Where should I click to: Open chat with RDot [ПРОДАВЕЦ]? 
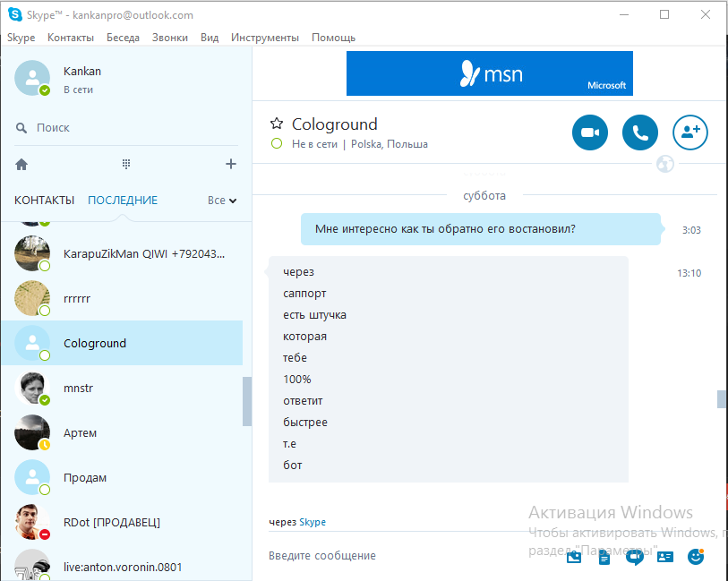[x=122, y=522]
